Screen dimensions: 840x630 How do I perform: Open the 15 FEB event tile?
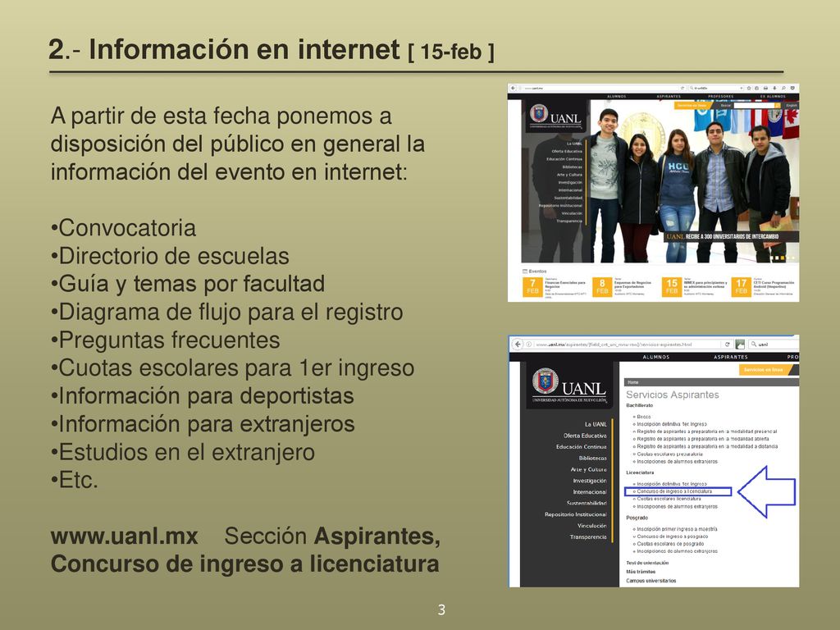(x=671, y=286)
